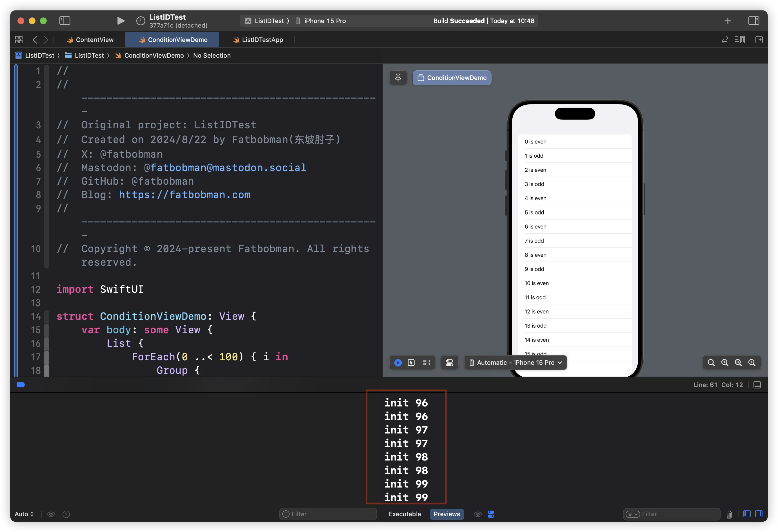The width and height of the screenshot is (778, 532).
Task: Add an editor on the right
Action: [759, 40]
